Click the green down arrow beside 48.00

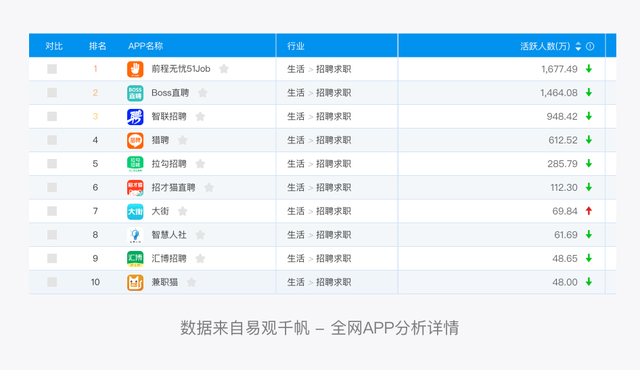tap(589, 282)
